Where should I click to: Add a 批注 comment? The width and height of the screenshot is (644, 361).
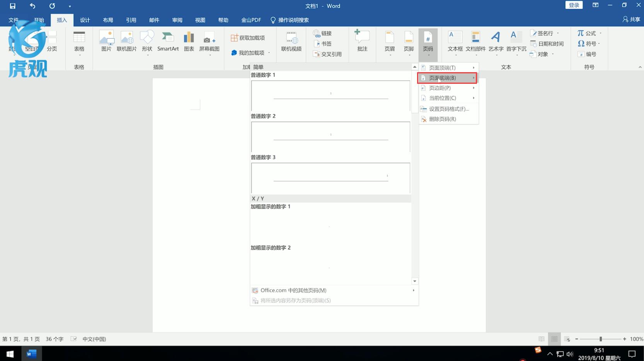(x=362, y=41)
